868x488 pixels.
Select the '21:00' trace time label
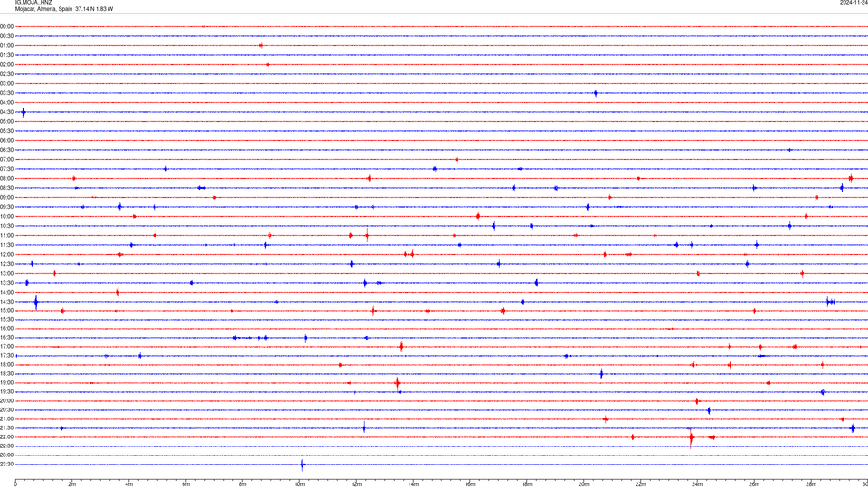(6, 418)
